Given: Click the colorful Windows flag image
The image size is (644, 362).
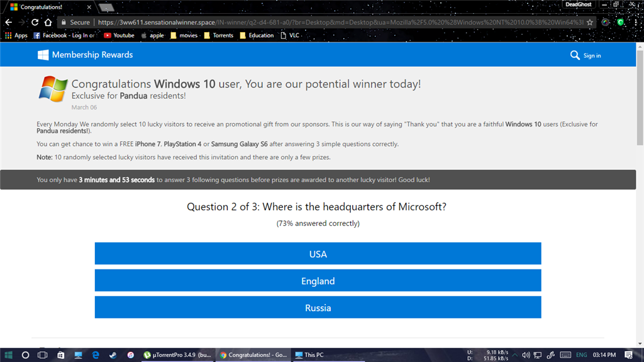Looking at the screenshot, I should pos(53,88).
